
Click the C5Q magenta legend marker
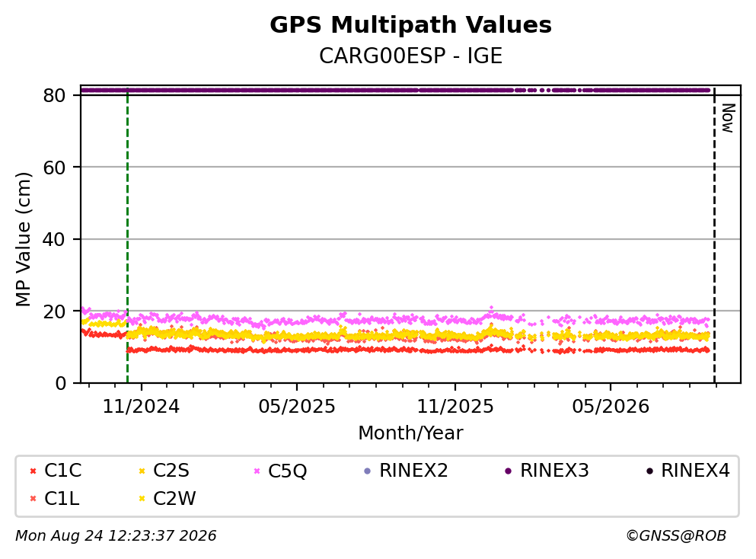(x=257, y=471)
